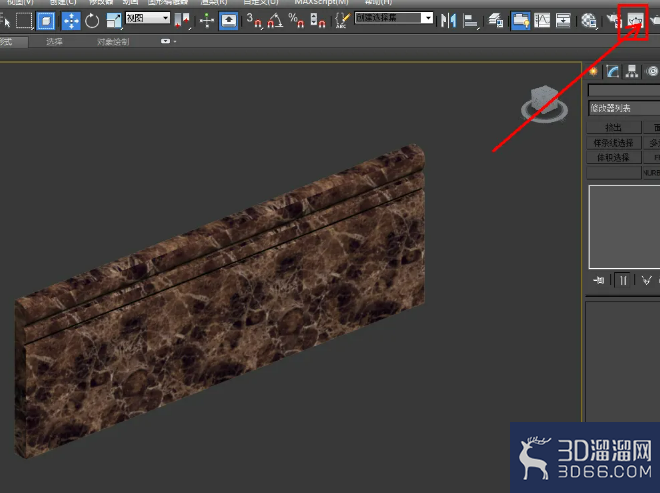
Task: Open the Material Editor icon
Action: tap(589, 20)
